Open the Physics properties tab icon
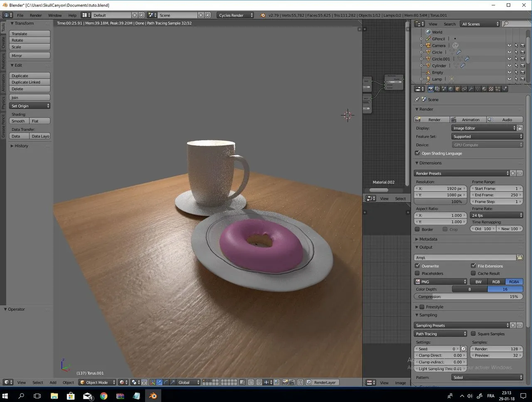This screenshot has width=532, height=402. [504, 89]
